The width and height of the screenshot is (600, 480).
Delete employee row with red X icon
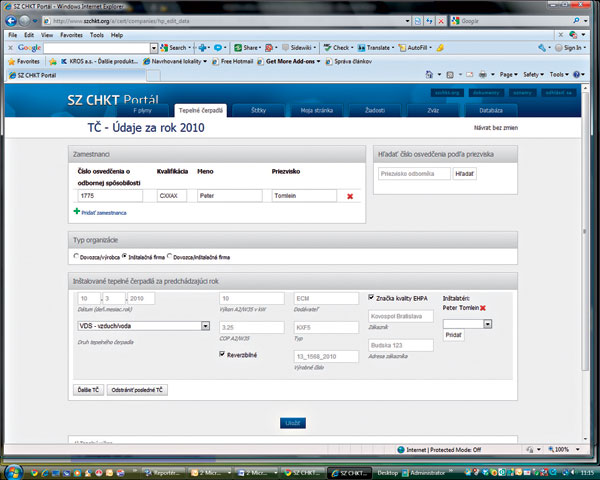tap(350, 196)
